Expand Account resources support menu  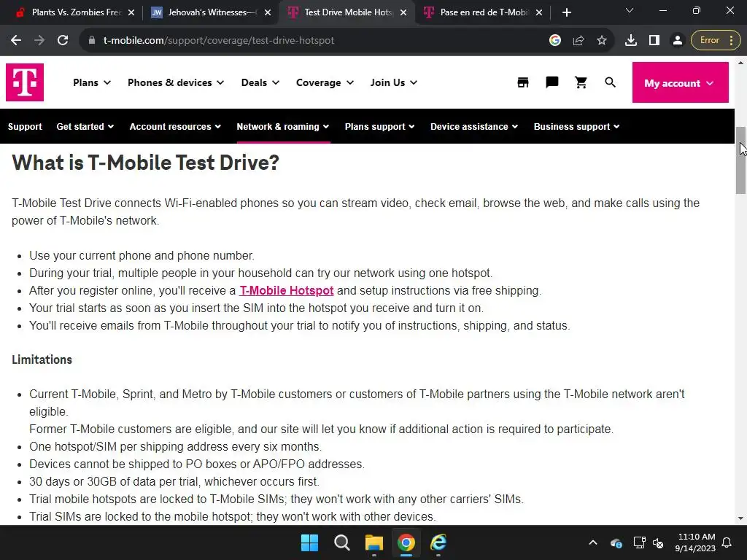coord(175,127)
